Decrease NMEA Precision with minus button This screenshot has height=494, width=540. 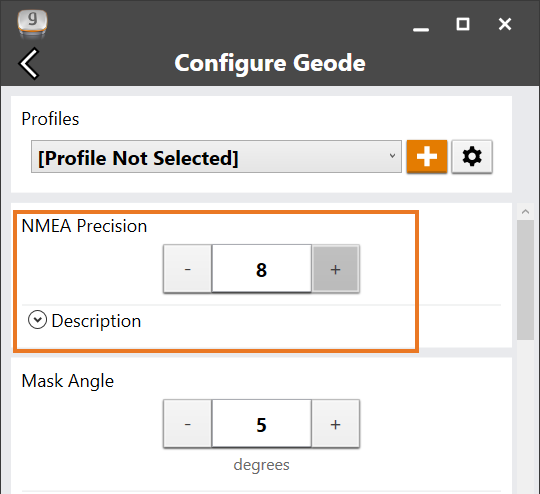click(187, 269)
